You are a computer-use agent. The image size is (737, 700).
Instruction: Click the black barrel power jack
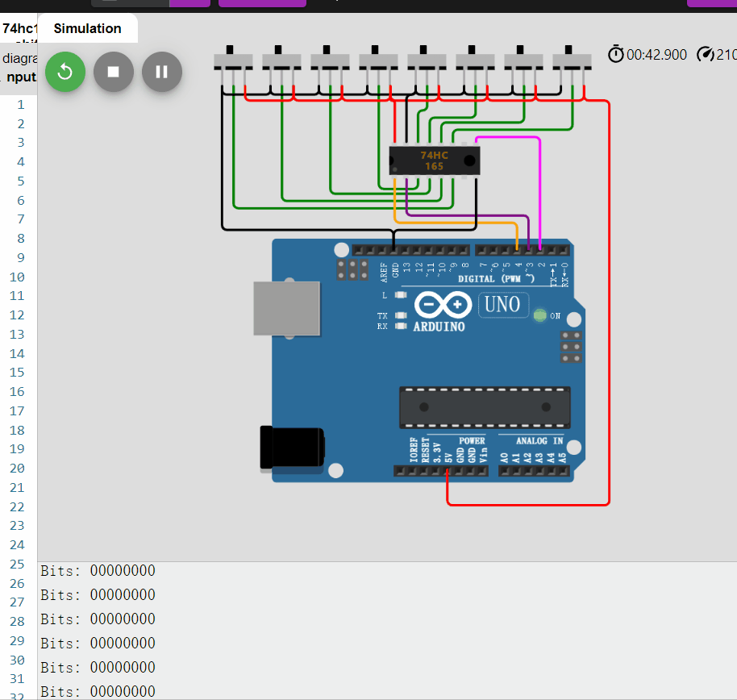tap(289, 448)
